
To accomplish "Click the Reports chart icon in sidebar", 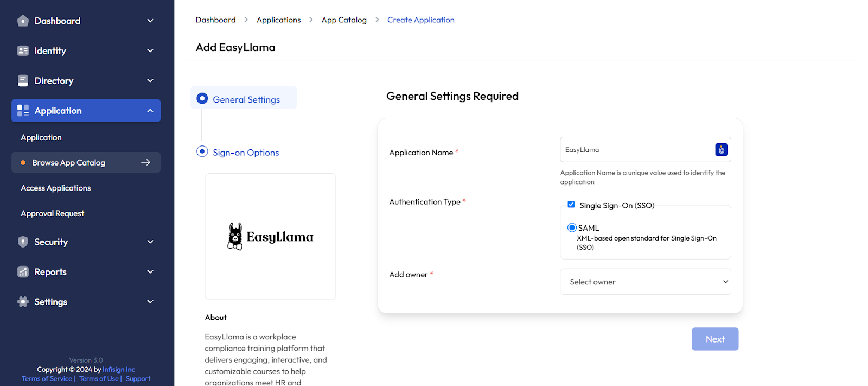I will pyautogui.click(x=23, y=272).
